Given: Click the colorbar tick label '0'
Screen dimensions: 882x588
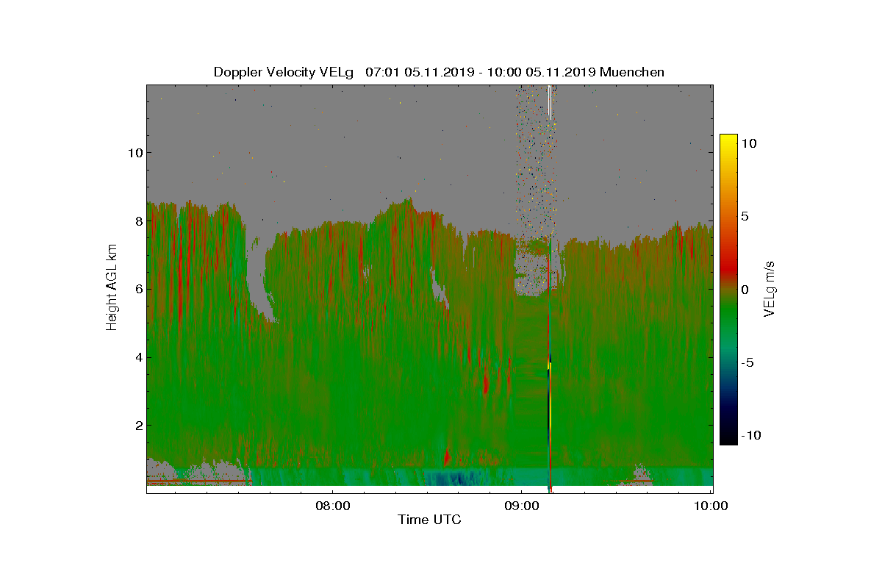Looking at the screenshot, I should (745, 290).
